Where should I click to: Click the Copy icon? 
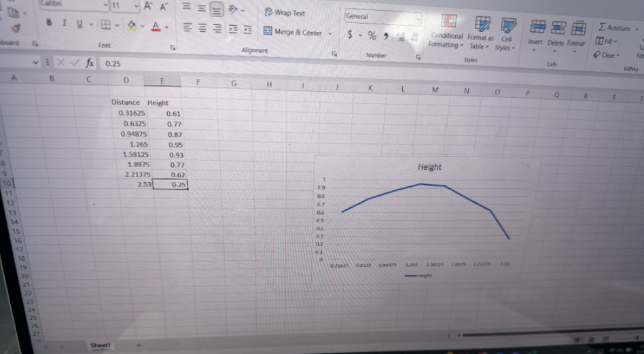(x=12, y=12)
